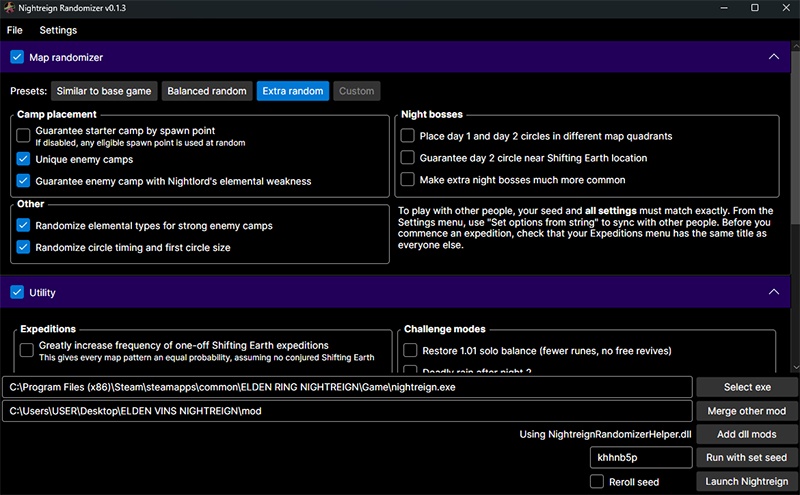Click the seed input field khhnb5p
The image size is (800, 495).
click(x=641, y=457)
